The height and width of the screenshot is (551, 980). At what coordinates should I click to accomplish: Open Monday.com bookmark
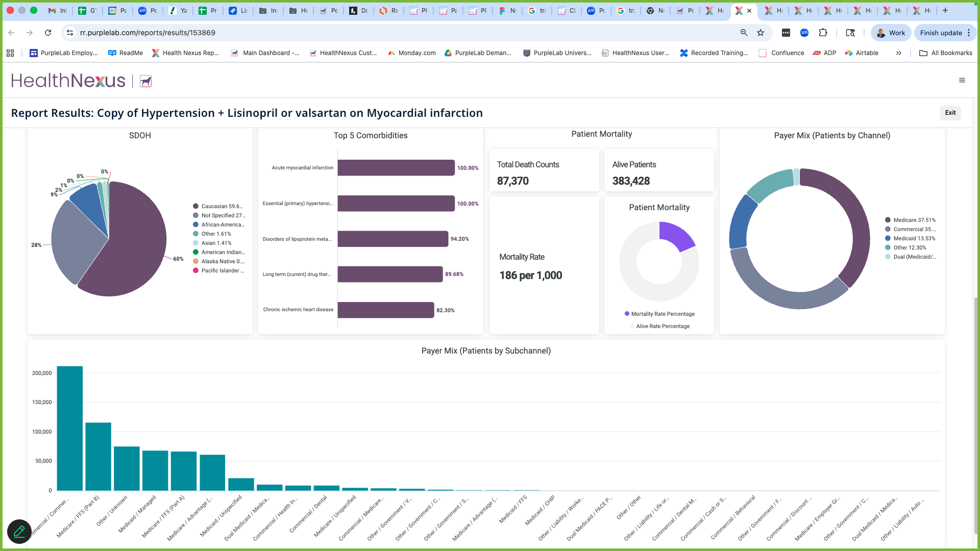[411, 53]
